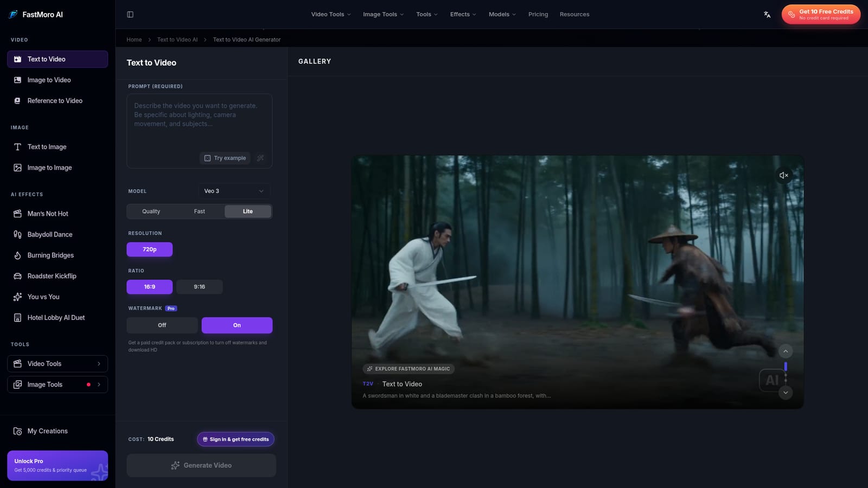
Task: Click the Video Tools clapperboard icon
Action: (17, 364)
